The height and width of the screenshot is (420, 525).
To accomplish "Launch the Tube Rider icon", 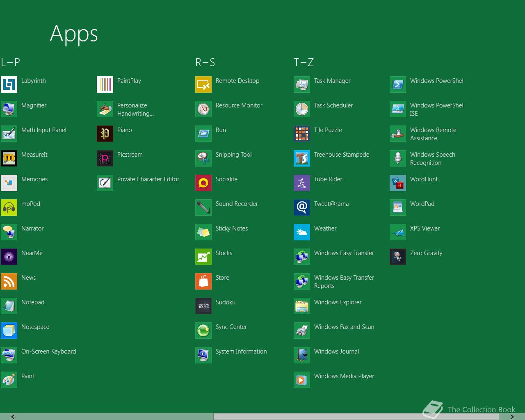I will point(302,183).
